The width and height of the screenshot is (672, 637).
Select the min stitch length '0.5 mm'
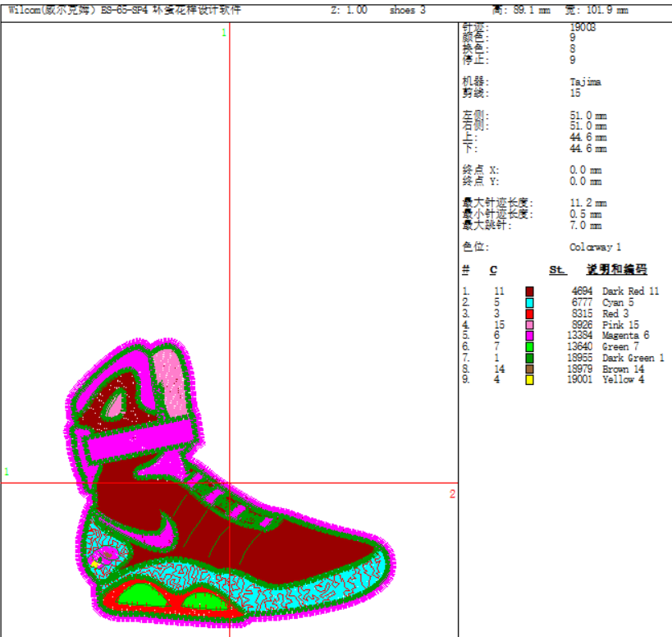click(x=585, y=214)
